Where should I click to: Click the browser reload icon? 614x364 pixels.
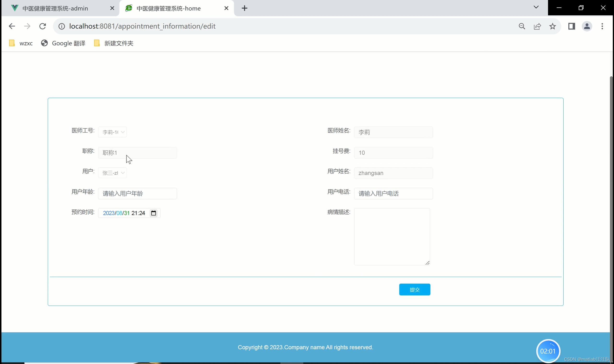[43, 26]
